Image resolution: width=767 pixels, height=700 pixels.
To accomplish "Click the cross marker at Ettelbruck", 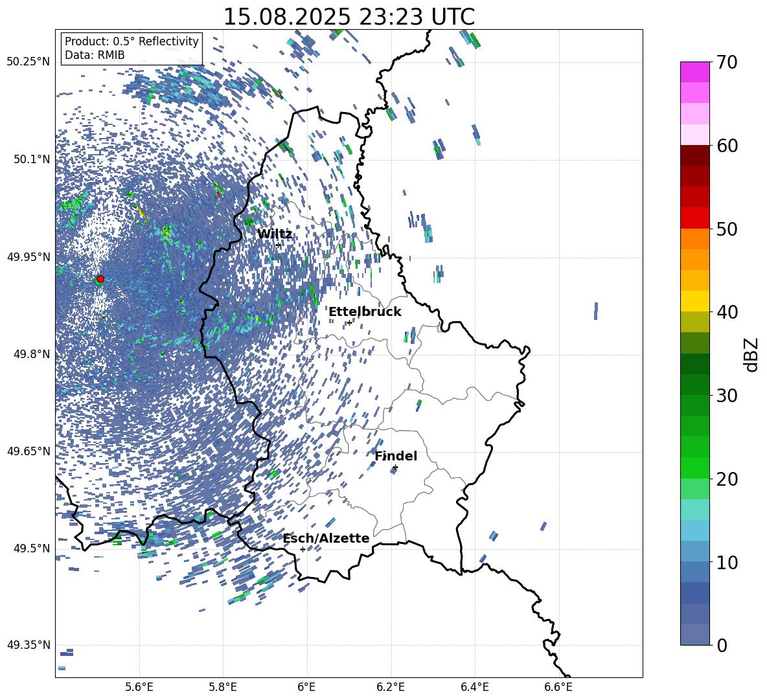I will pyautogui.click(x=349, y=322).
